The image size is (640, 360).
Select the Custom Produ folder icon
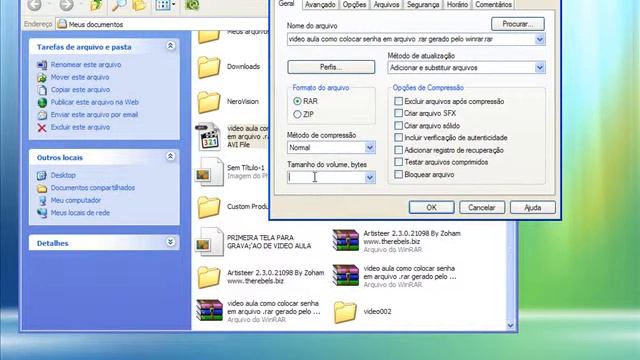pyautogui.click(x=209, y=207)
